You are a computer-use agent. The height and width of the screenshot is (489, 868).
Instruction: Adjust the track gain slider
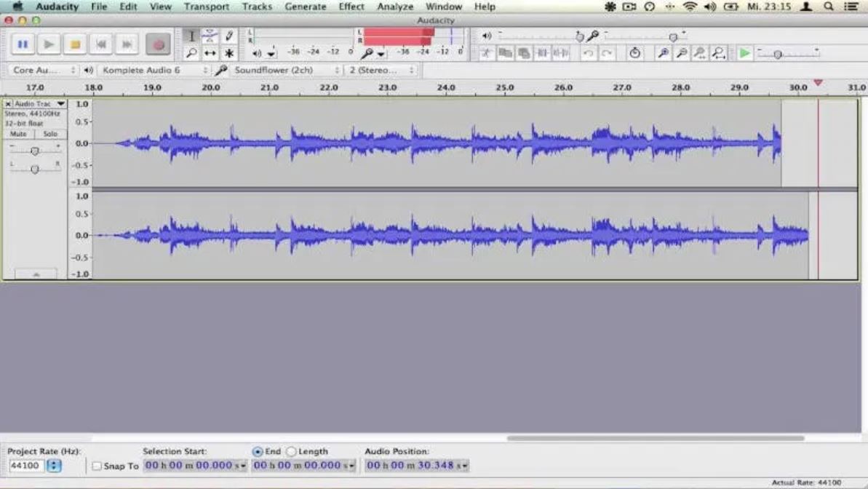click(35, 151)
